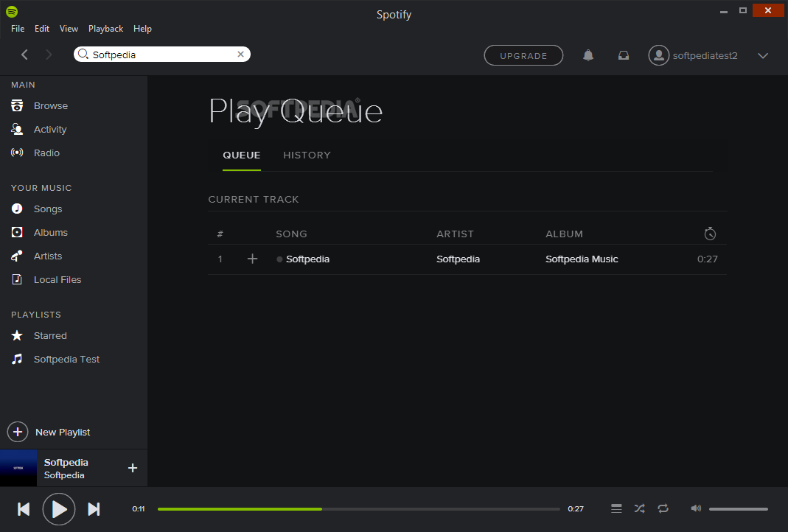
Task: Click the Starred star icon
Action: 17,335
